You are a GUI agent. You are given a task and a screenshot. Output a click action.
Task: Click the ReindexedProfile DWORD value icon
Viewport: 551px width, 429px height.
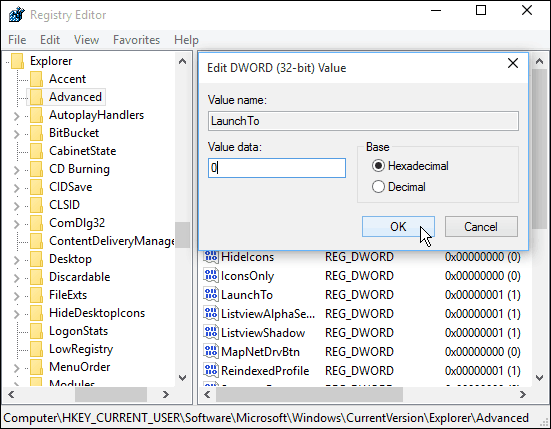[x=211, y=371]
